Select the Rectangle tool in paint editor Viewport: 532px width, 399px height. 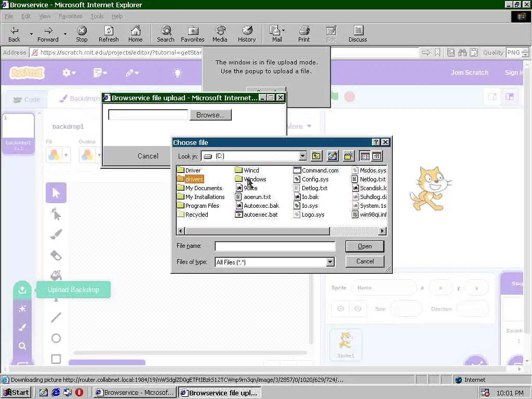56,359
